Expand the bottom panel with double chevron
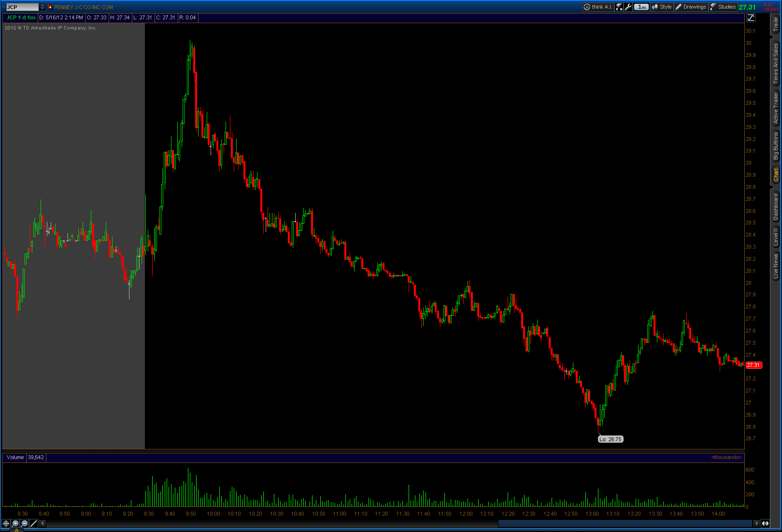The height and width of the screenshot is (532, 782). pos(16,530)
